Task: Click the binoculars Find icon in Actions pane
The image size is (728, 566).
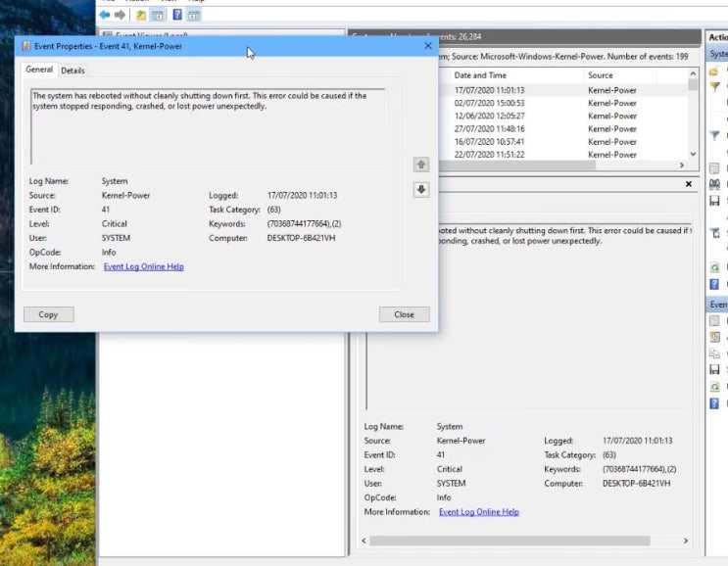Action: 715,185
